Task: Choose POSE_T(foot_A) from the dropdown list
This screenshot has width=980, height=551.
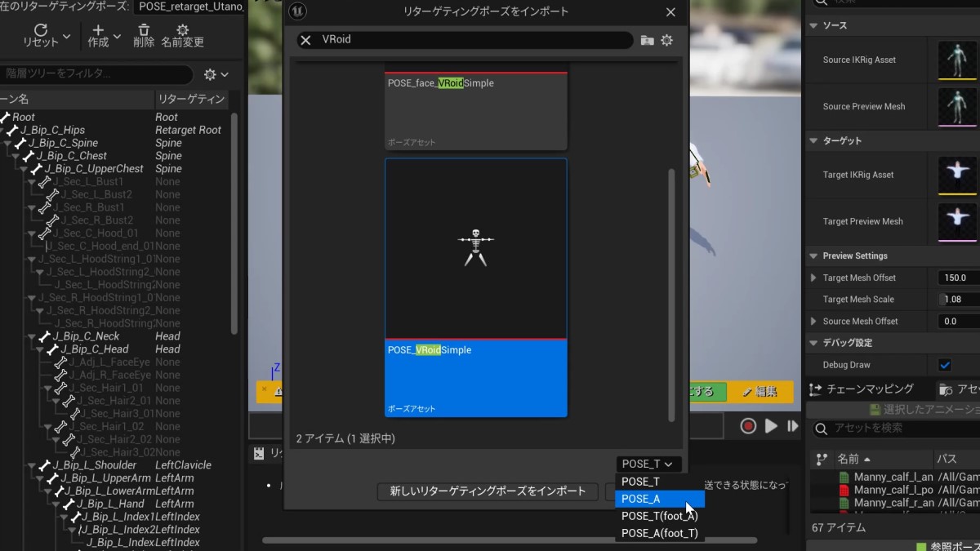Action: (x=660, y=516)
